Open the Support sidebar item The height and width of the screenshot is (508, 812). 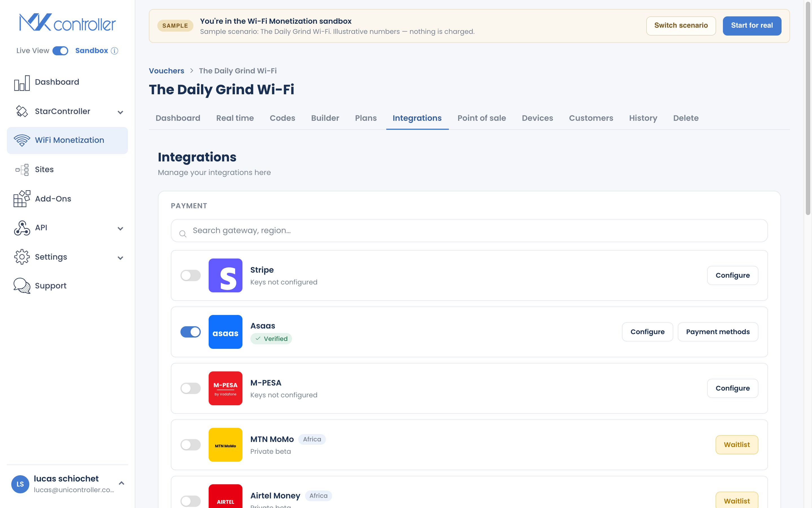(x=67, y=286)
